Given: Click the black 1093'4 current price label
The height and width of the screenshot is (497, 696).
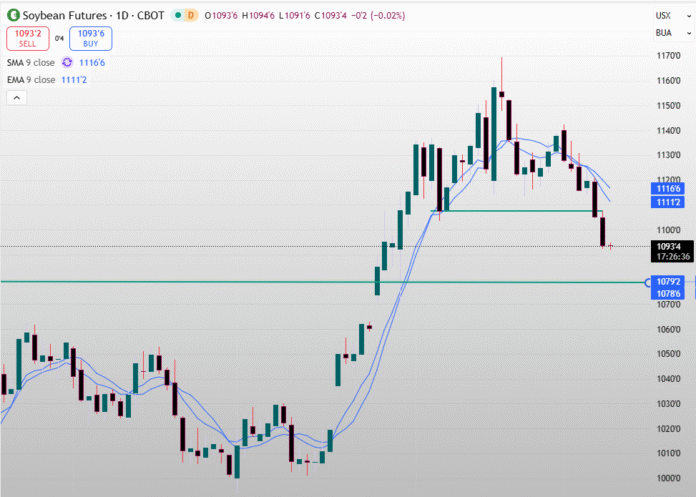Looking at the screenshot, I should click(x=668, y=246).
